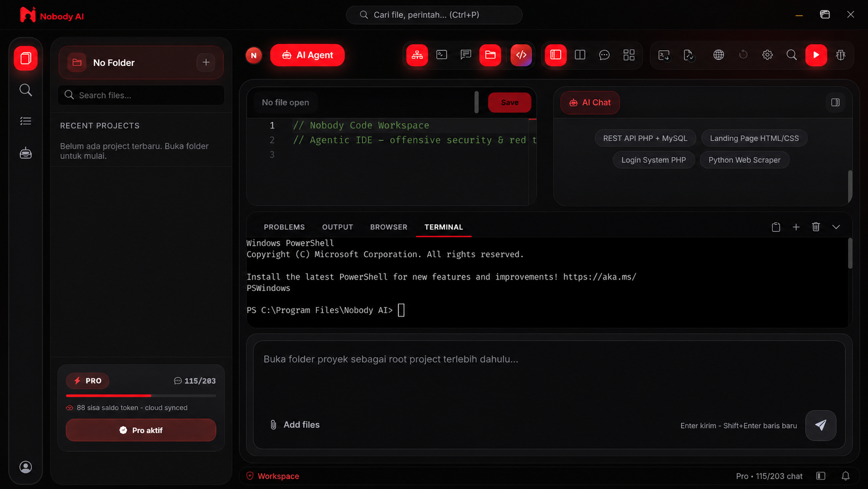Viewport: 868px width, 489px height.
Task: Switch to the PROBLEMS tab
Action: click(284, 227)
